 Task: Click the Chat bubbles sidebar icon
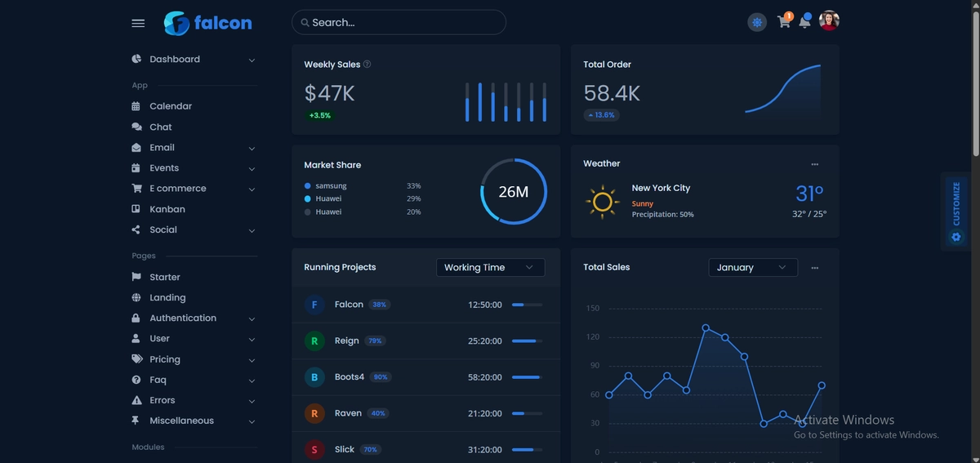tap(136, 127)
